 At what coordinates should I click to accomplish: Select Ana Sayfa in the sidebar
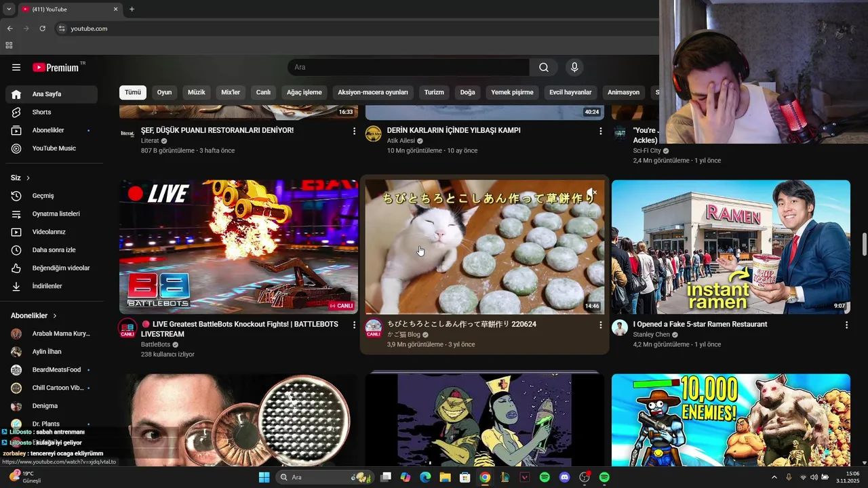tap(52, 94)
